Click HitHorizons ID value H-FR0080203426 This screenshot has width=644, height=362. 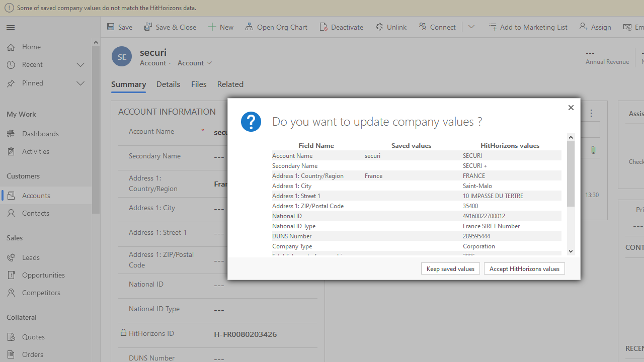click(246, 334)
